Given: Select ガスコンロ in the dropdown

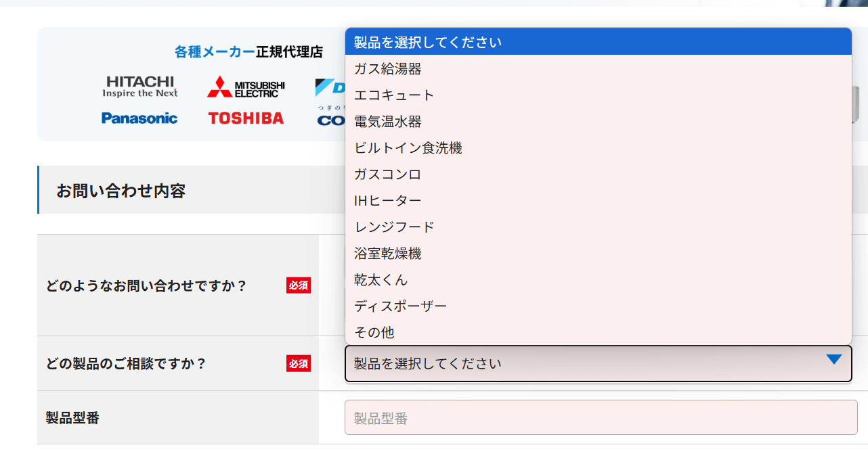Looking at the screenshot, I should coord(387,175).
